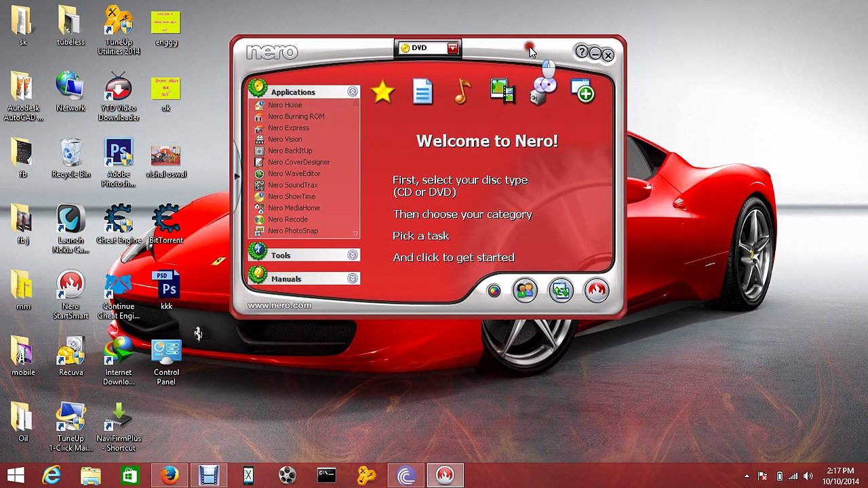The width and height of the screenshot is (868, 488).
Task: Start Nero Vision
Action: [x=285, y=140]
